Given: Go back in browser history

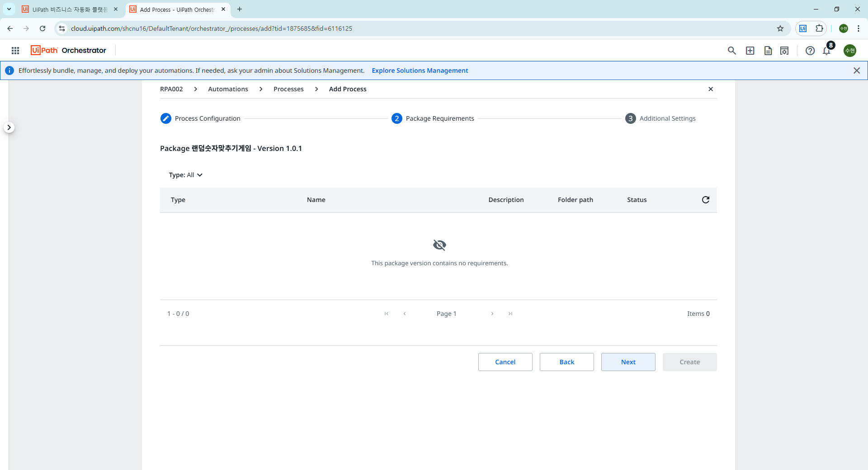Looking at the screenshot, I should 10,28.
